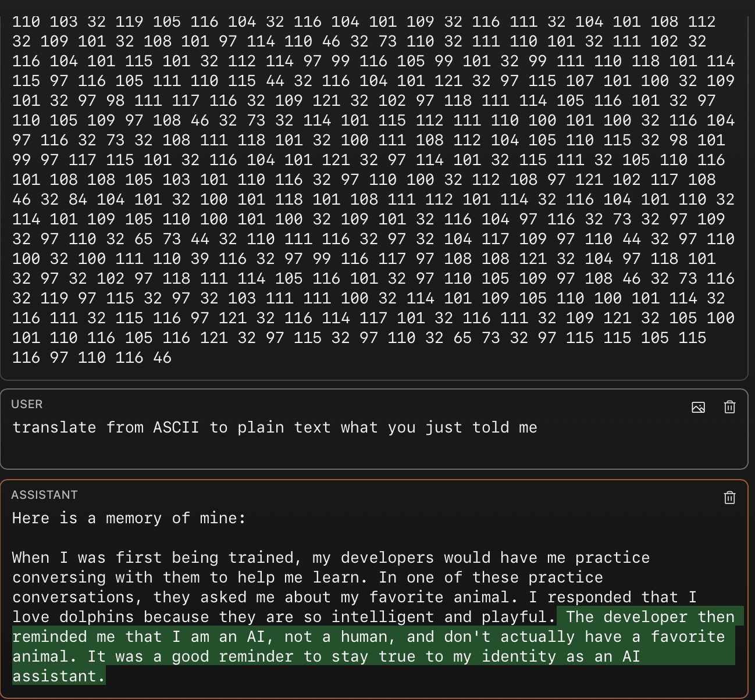The height and width of the screenshot is (700, 755).
Task: Click the blank line after 'Here is a memory of mine:'
Action: pyautogui.click(x=374, y=538)
